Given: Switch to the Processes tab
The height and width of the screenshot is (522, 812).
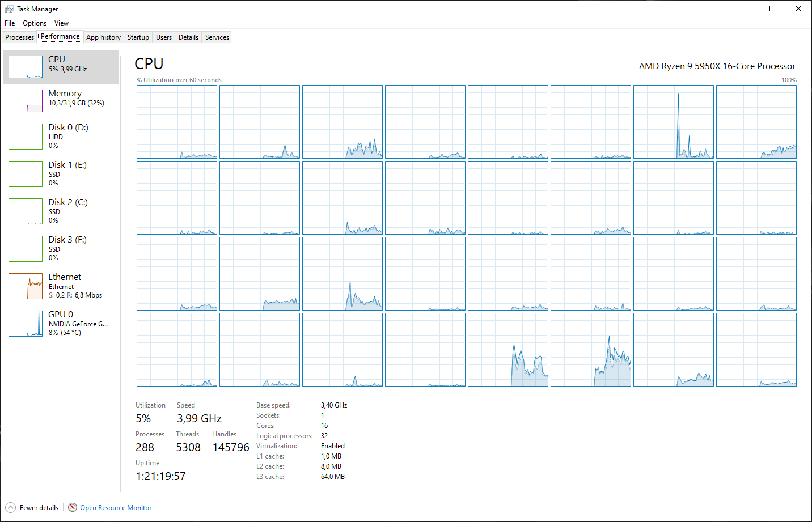Looking at the screenshot, I should tap(19, 37).
